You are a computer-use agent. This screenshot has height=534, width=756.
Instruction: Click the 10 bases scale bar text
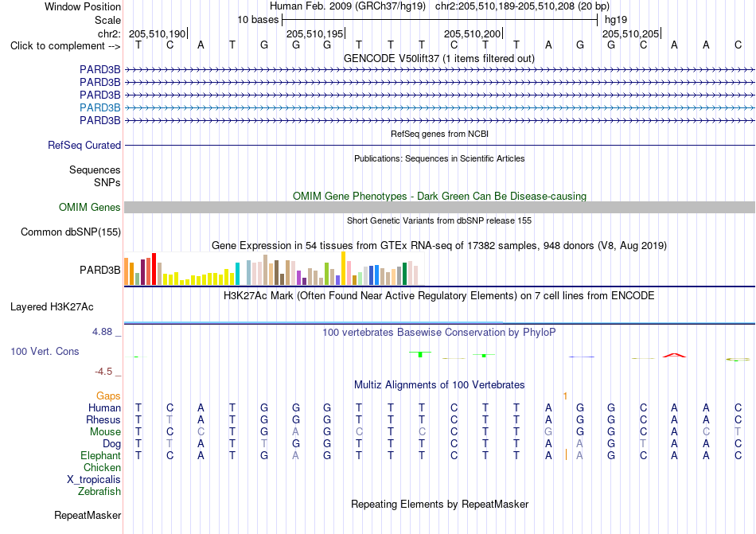point(258,20)
